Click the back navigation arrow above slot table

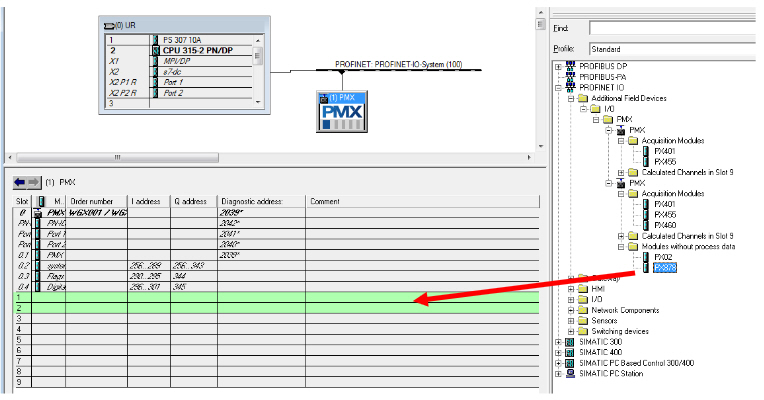[x=19, y=182]
